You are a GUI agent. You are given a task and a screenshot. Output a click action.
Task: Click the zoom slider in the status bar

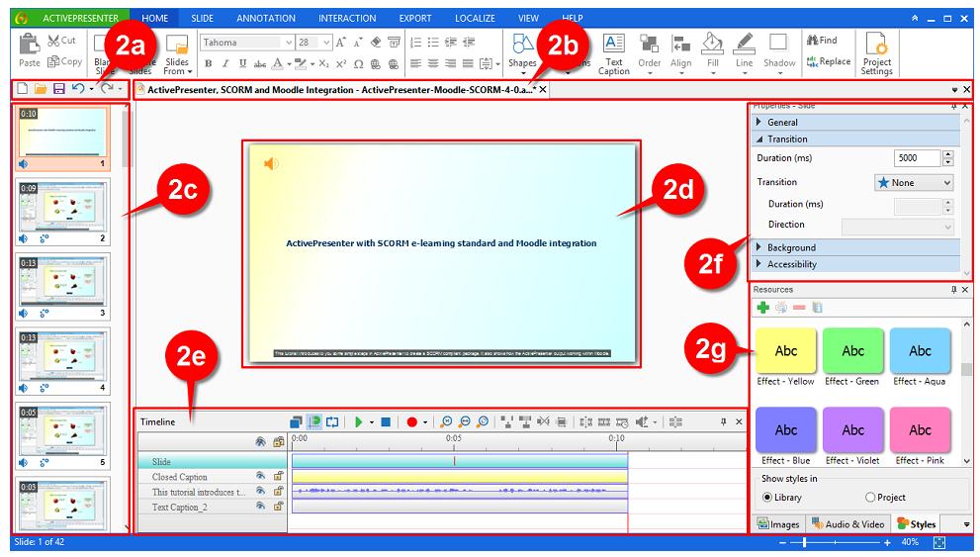(836, 542)
